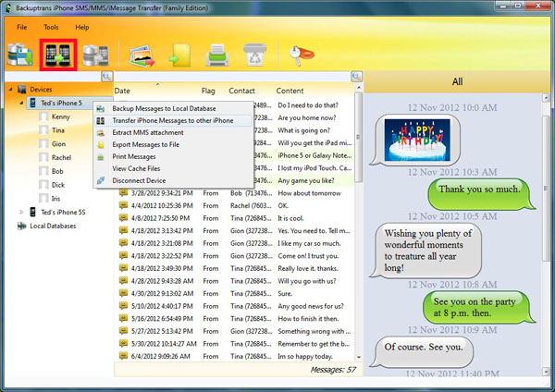Select Ted's iPhone 5 device
The image size is (555, 392).
[x=61, y=103]
